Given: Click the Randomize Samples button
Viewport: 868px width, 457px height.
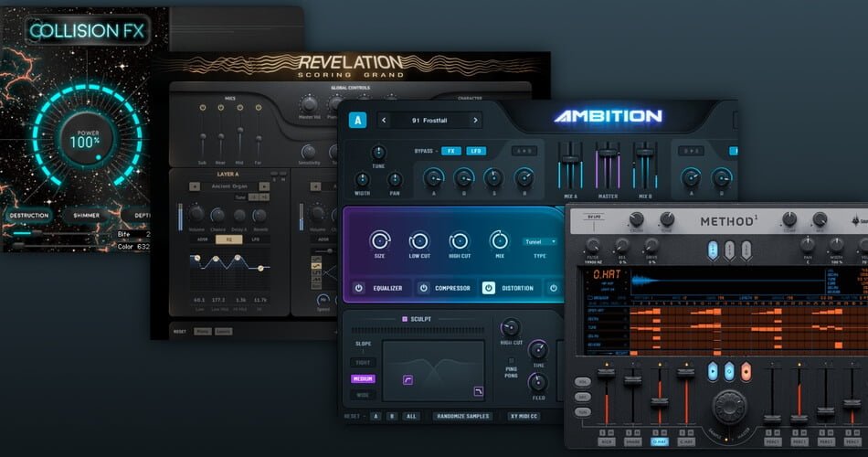Looking at the screenshot, I should coord(462,416).
